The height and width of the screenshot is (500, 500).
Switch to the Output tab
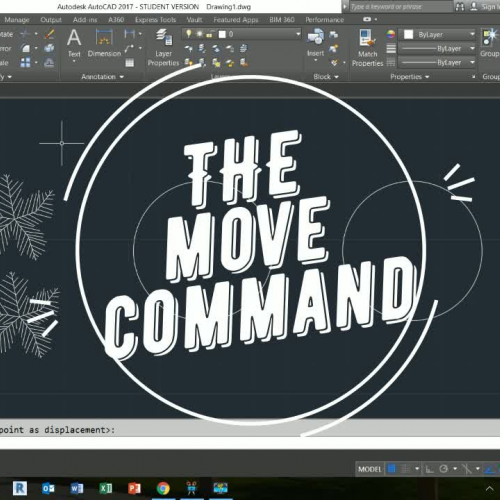point(51,20)
